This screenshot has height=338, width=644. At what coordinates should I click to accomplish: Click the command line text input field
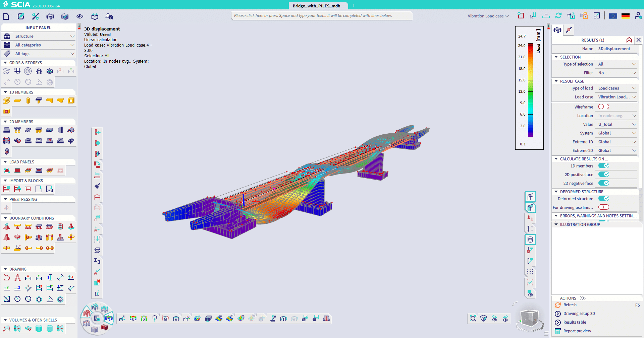[x=321, y=16]
